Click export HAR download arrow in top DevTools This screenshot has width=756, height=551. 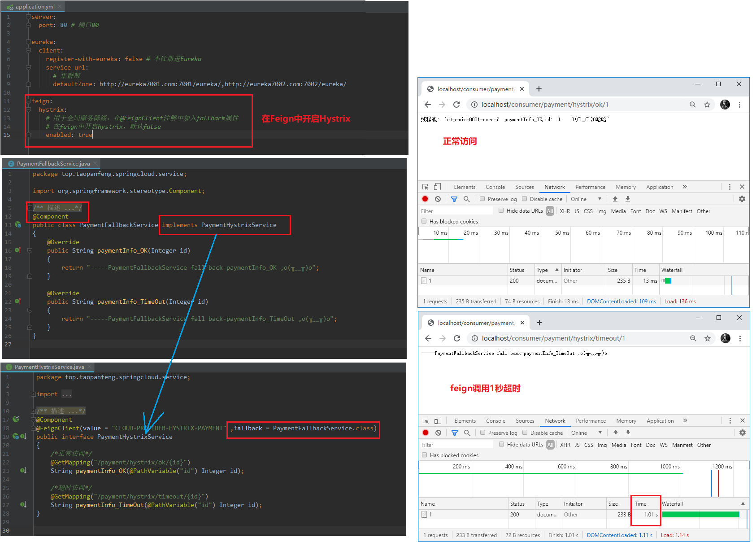628,199
